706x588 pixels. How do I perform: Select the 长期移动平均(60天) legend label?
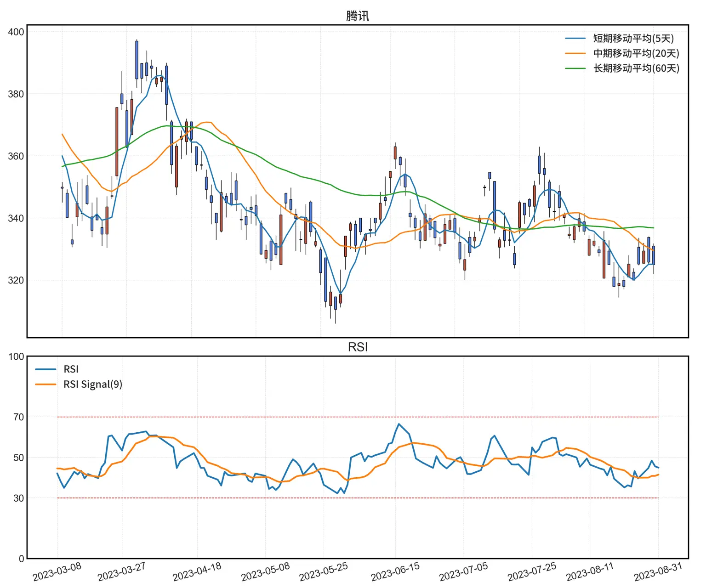[636, 68]
